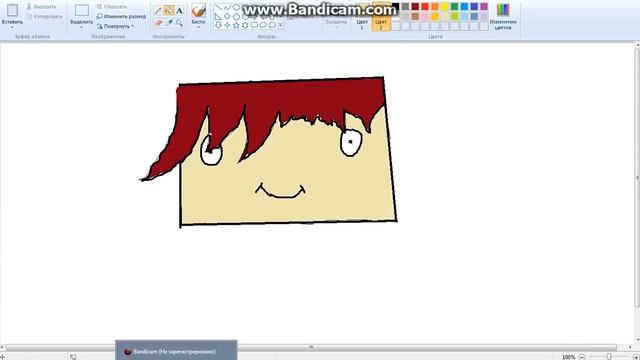Click the Bandicam taskbar preview popup
This screenshot has height=360, width=640.
coord(176,350)
